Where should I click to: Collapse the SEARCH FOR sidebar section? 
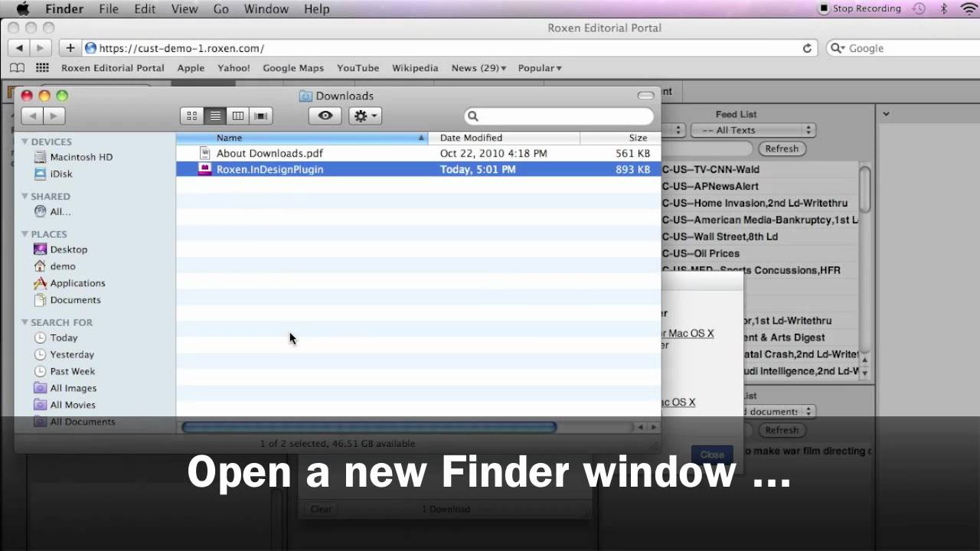pos(24,322)
